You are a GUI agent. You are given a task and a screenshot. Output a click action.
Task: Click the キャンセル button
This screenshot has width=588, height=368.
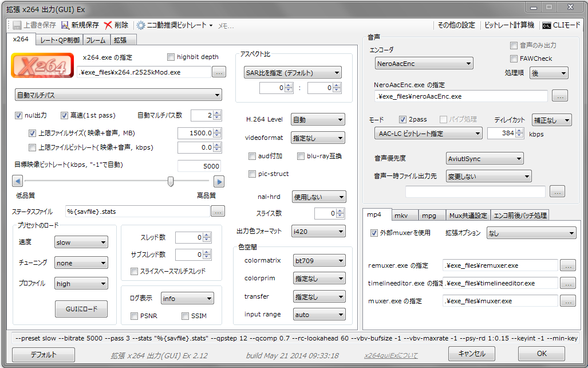coord(471,354)
